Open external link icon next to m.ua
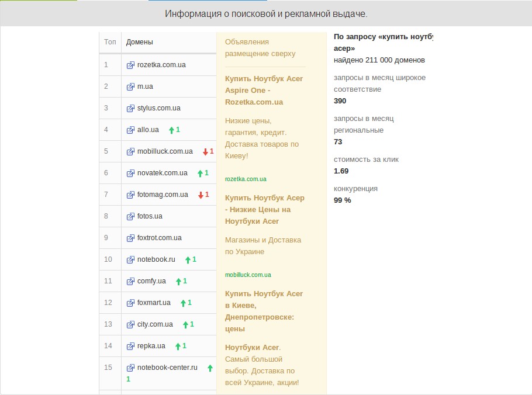532x395 pixels. [130, 86]
